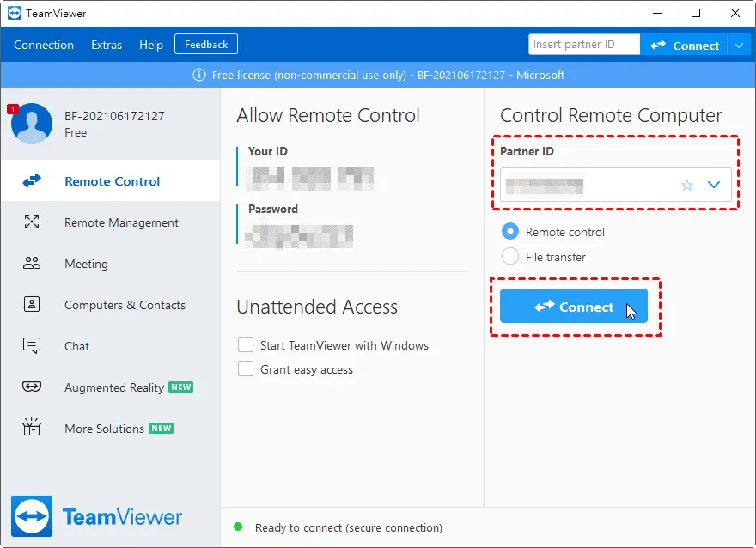Enable Grant easy access
Screen dimensions: 756x548
pyautogui.click(x=245, y=369)
